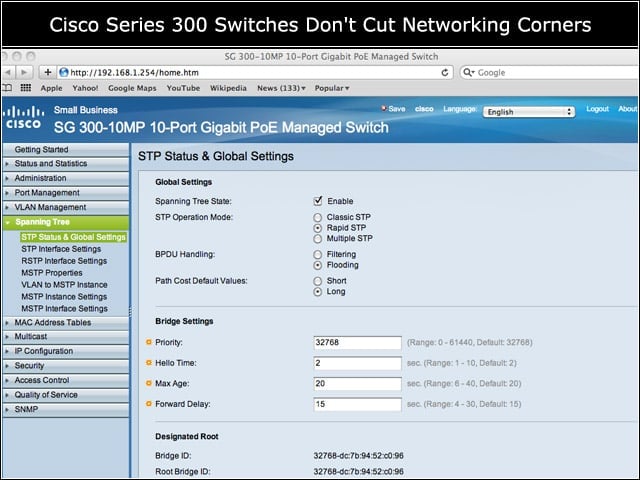The height and width of the screenshot is (480, 640).
Task: Expand IP Configuration menu
Action: click(66, 351)
